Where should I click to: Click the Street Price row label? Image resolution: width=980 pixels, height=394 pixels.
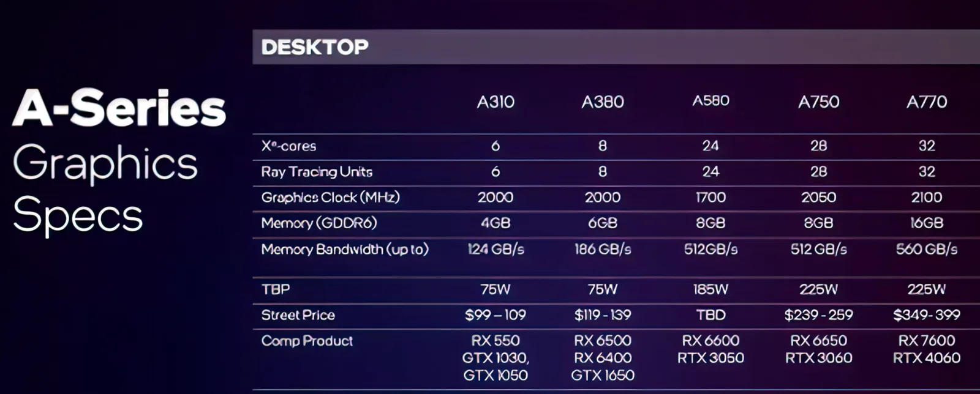pos(298,315)
